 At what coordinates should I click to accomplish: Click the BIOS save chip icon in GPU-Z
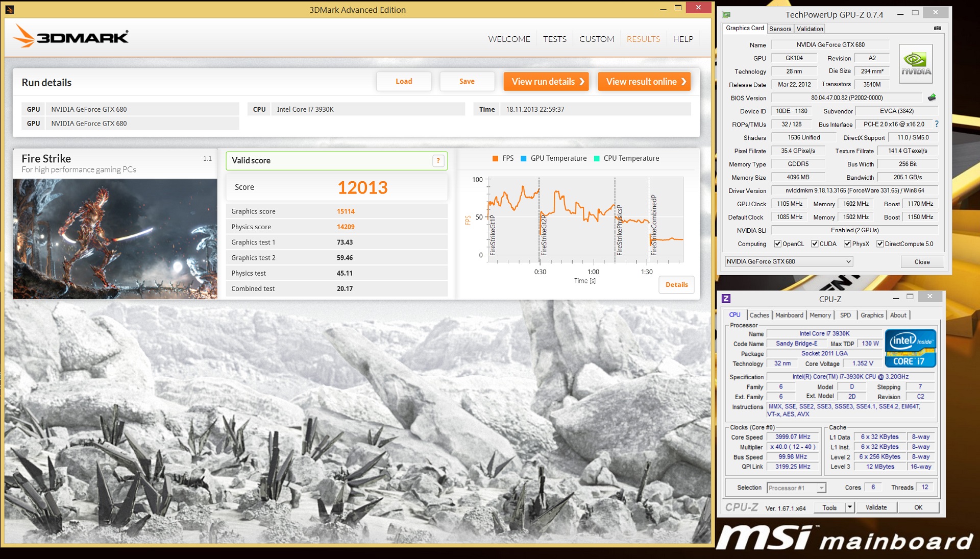tap(932, 98)
